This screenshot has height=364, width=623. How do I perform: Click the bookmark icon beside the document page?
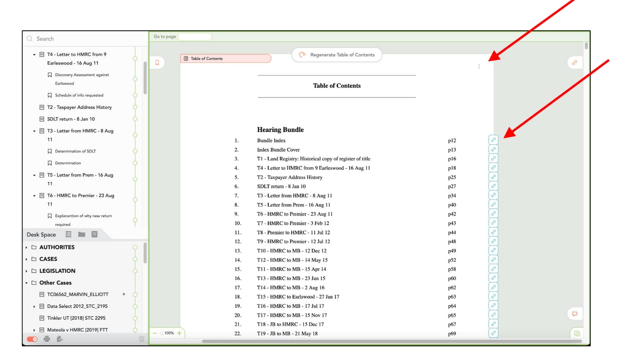pos(157,62)
